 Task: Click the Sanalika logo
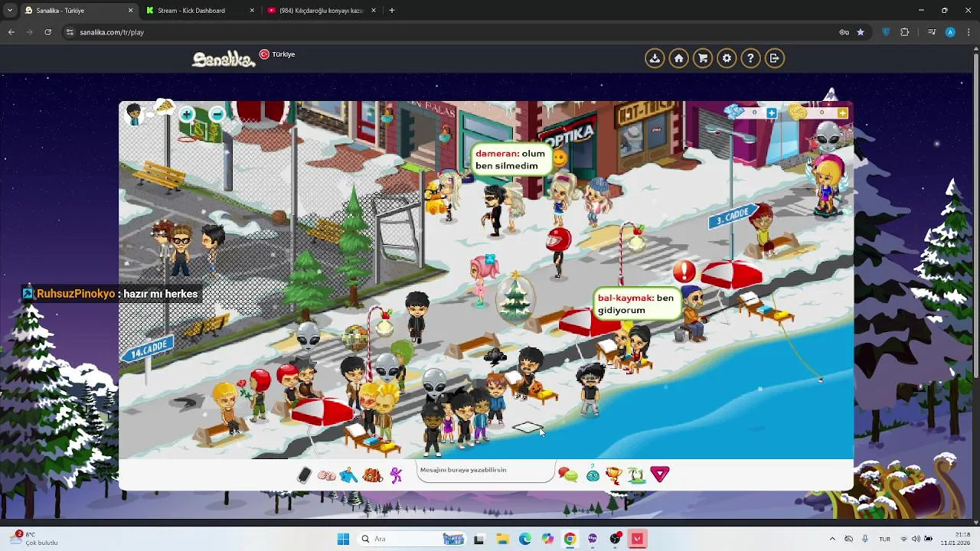223,59
